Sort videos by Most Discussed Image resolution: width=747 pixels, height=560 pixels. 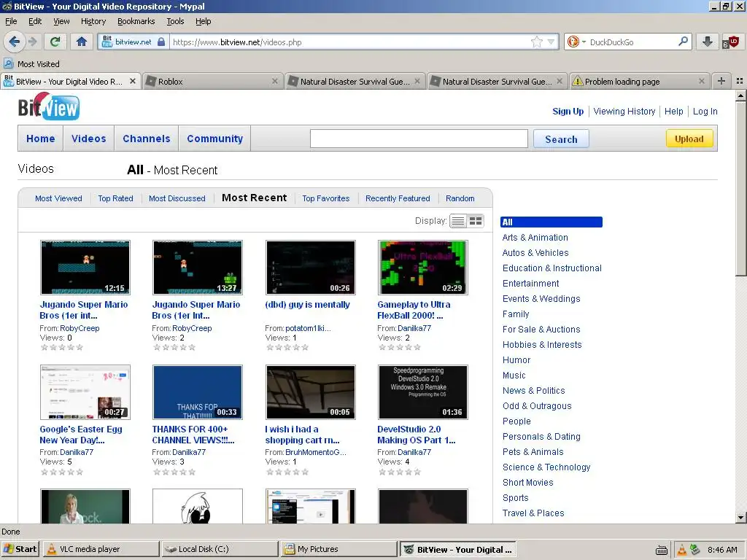pyautogui.click(x=177, y=198)
